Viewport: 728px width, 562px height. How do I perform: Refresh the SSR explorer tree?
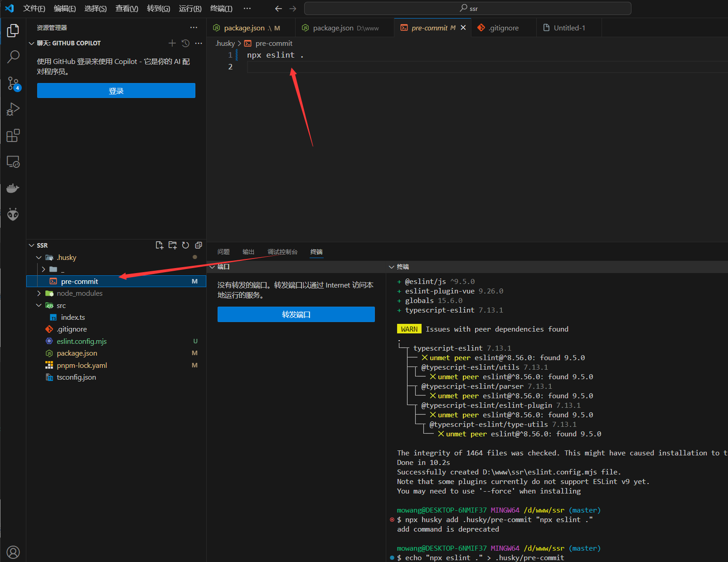185,245
